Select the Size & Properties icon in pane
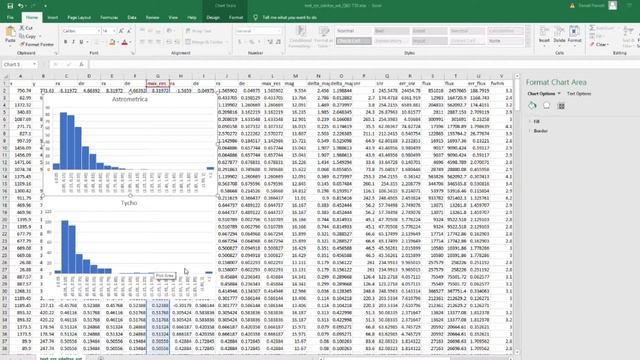The width and height of the screenshot is (640, 360). click(561, 106)
